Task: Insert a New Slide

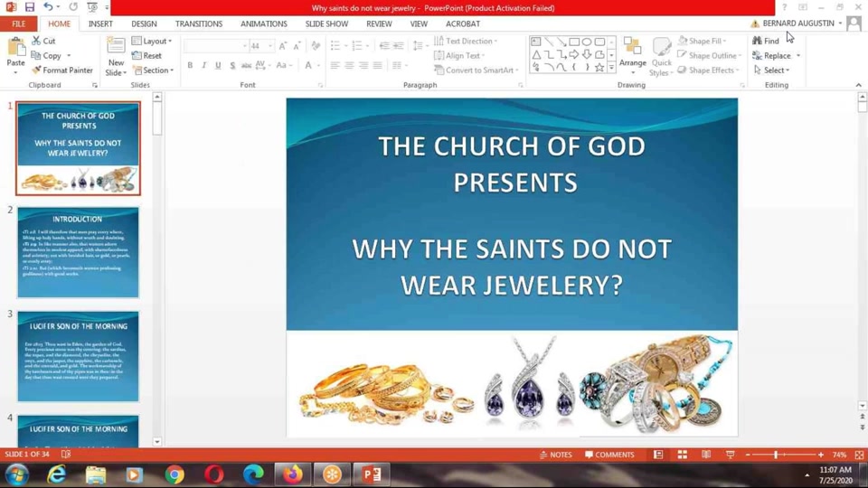Action: 116,49
